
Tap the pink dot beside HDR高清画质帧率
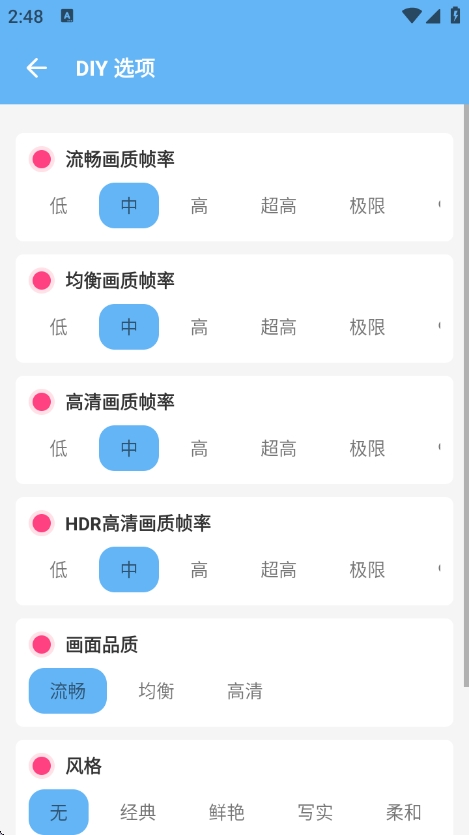click(x=42, y=523)
